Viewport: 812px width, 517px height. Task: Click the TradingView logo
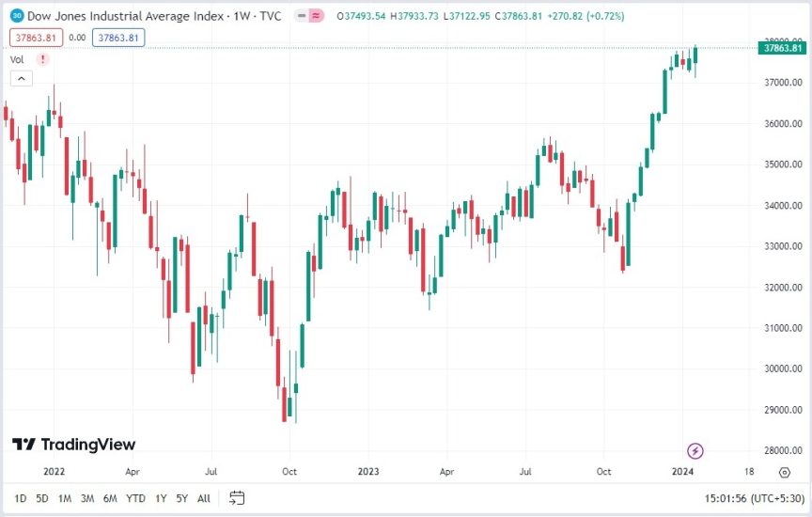tap(73, 445)
